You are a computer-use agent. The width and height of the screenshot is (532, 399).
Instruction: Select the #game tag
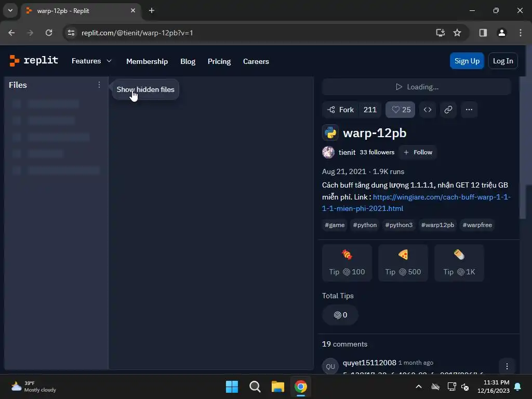[x=335, y=225]
